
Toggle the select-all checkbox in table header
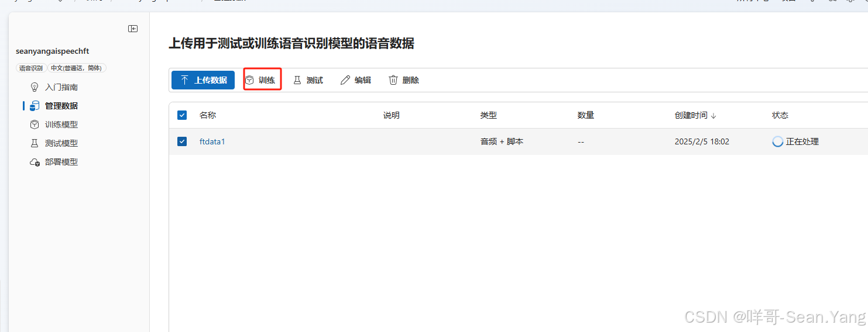(182, 115)
